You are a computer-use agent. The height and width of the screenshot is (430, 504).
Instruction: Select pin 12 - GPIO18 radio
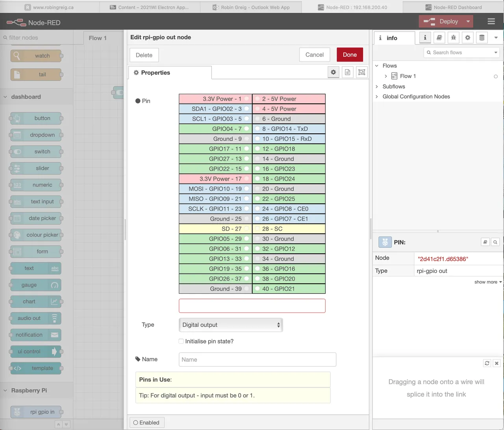[x=258, y=149]
